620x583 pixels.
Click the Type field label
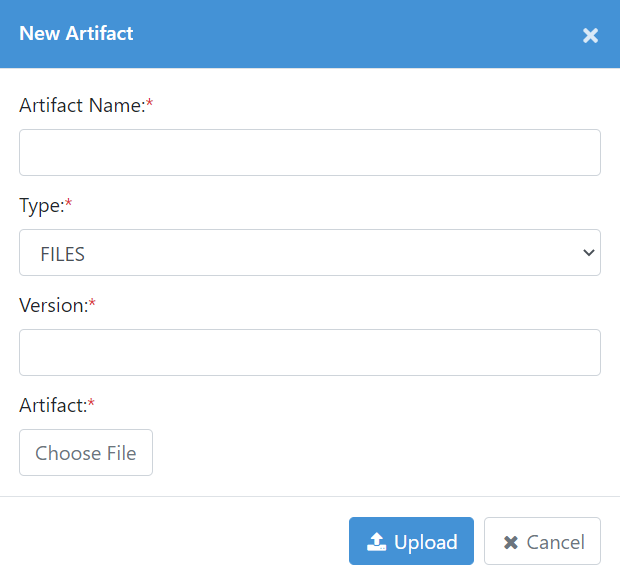click(x=42, y=206)
